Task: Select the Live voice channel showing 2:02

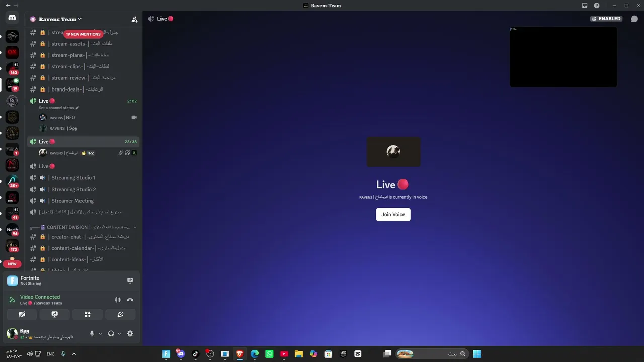Action: coord(83,101)
